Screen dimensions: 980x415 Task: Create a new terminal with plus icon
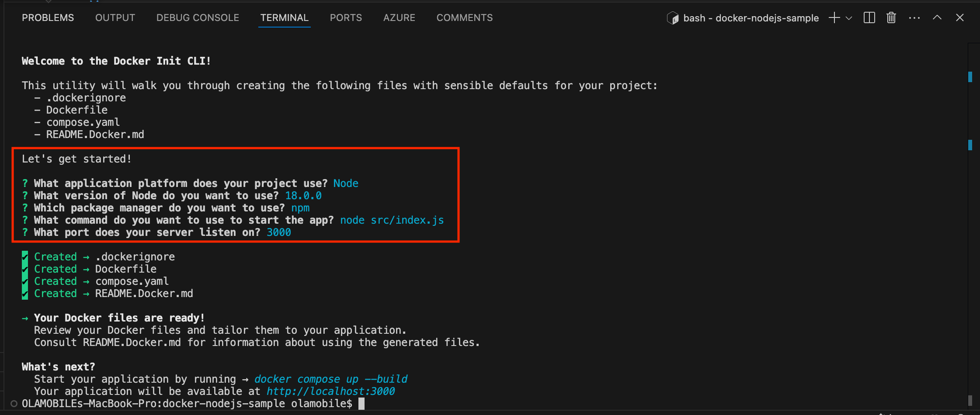tap(834, 18)
